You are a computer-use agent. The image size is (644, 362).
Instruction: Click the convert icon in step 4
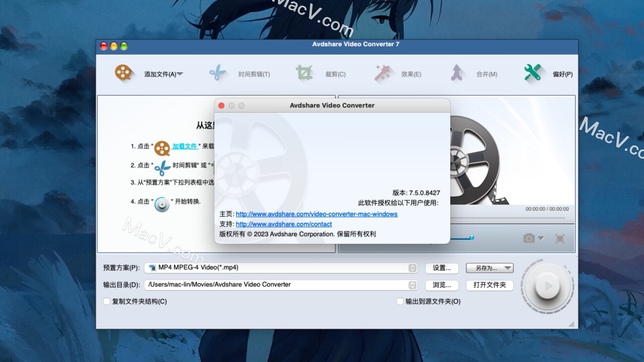coord(162,204)
